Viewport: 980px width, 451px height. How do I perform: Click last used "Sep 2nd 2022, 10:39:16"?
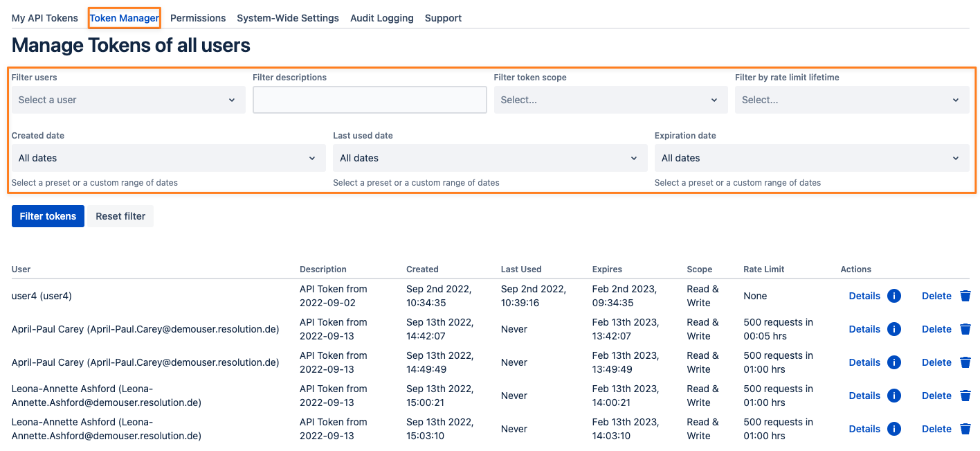(534, 296)
